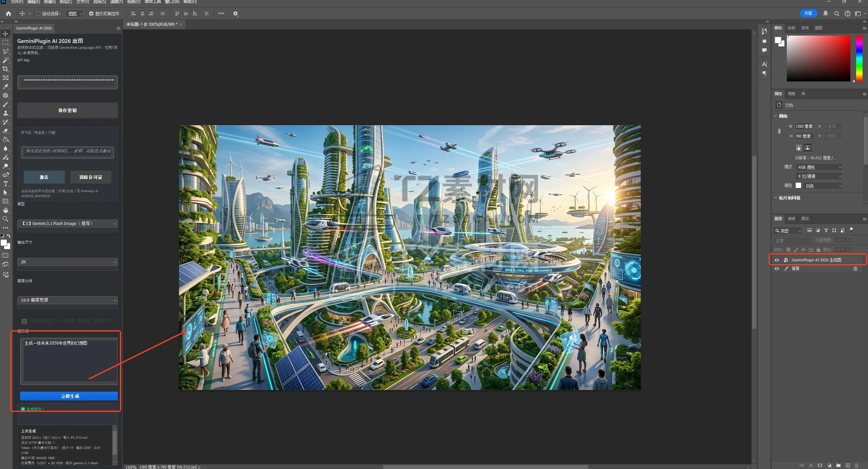Open the 滤镜(T) menu
Viewport: 868px width, 469px height.
tap(116, 2)
